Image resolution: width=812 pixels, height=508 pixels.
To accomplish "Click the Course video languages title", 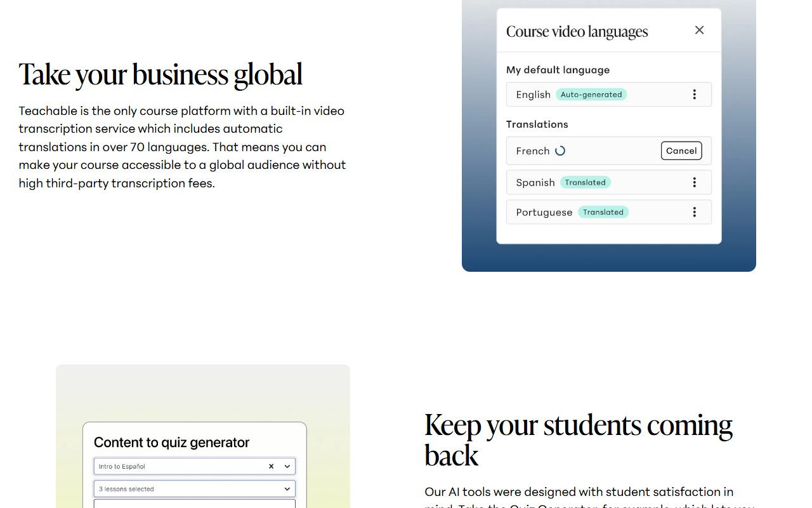I will point(577,32).
